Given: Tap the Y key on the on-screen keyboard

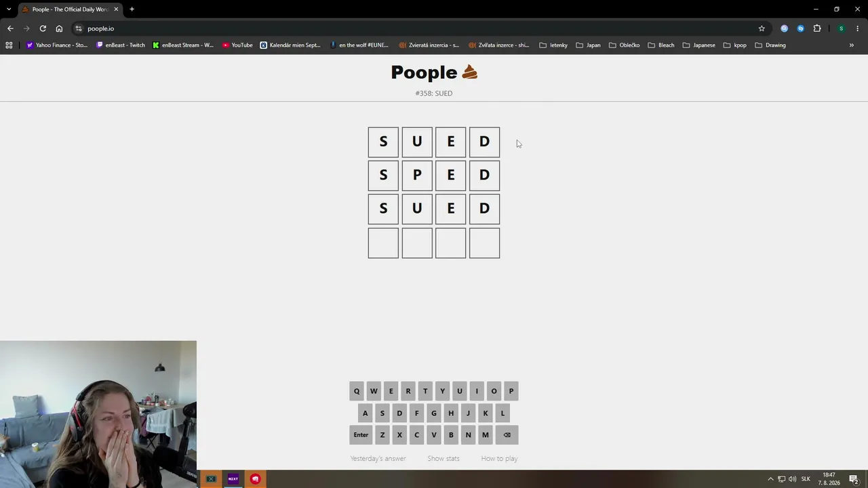Looking at the screenshot, I should (x=442, y=391).
